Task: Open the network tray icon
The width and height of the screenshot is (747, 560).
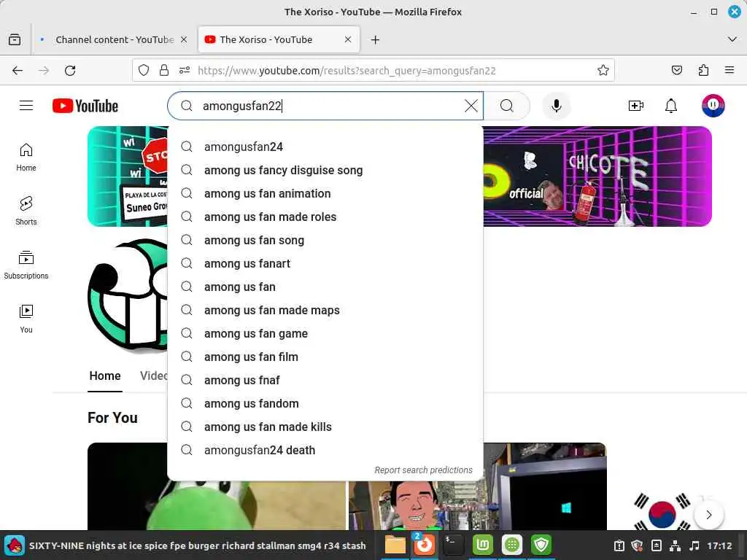Action: coord(675,545)
